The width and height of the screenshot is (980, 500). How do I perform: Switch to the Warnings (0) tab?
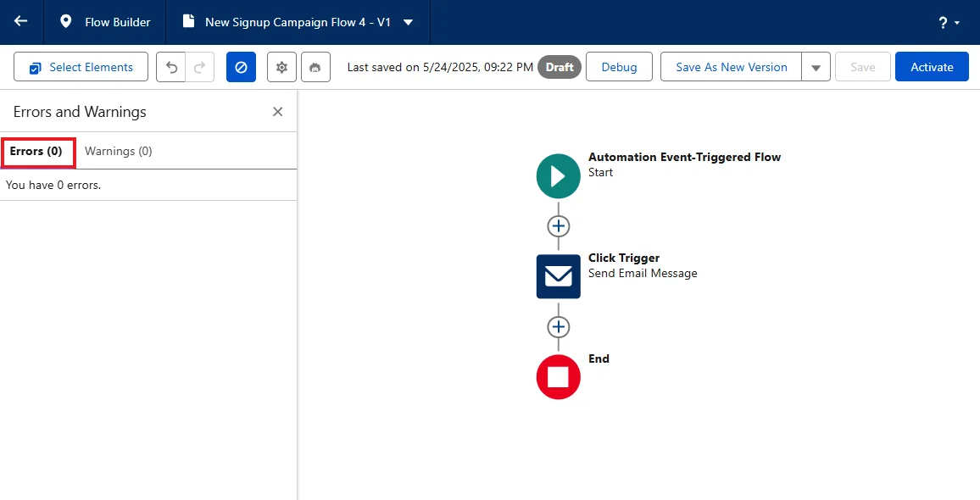point(118,151)
